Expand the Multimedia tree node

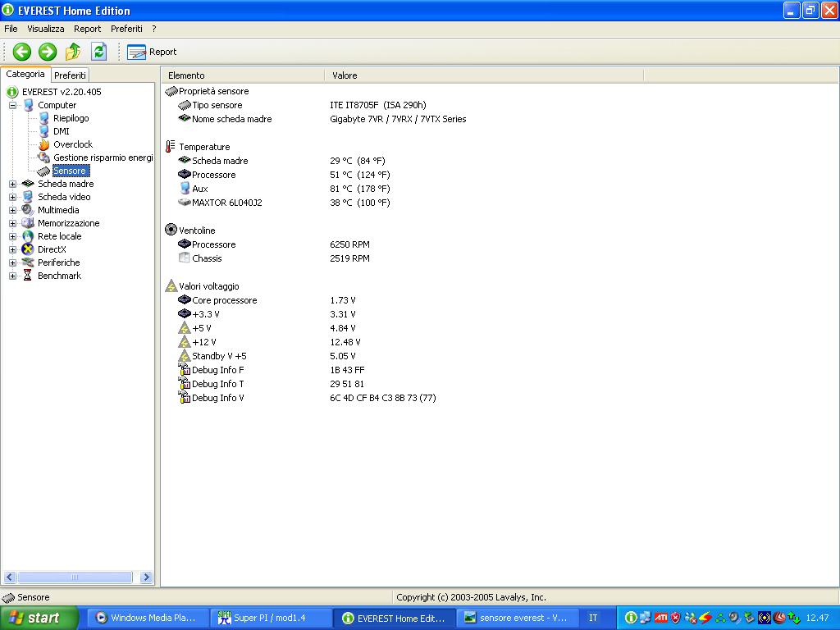pyautogui.click(x=12, y=210)
